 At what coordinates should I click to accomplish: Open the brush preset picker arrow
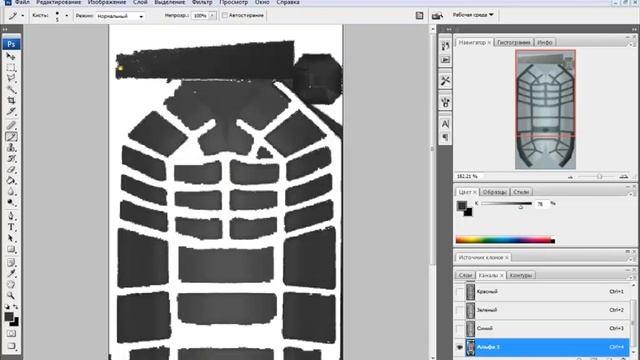67,16
